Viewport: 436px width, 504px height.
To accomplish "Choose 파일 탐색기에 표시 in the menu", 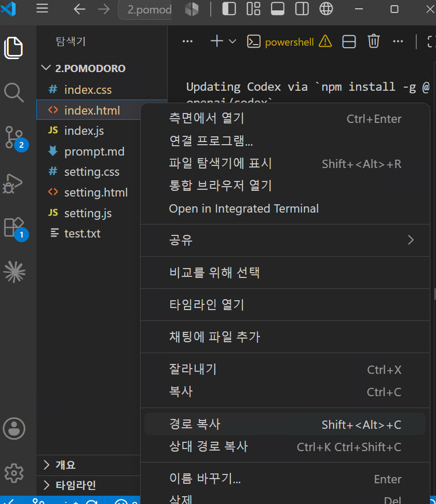I will click(285, 163).
